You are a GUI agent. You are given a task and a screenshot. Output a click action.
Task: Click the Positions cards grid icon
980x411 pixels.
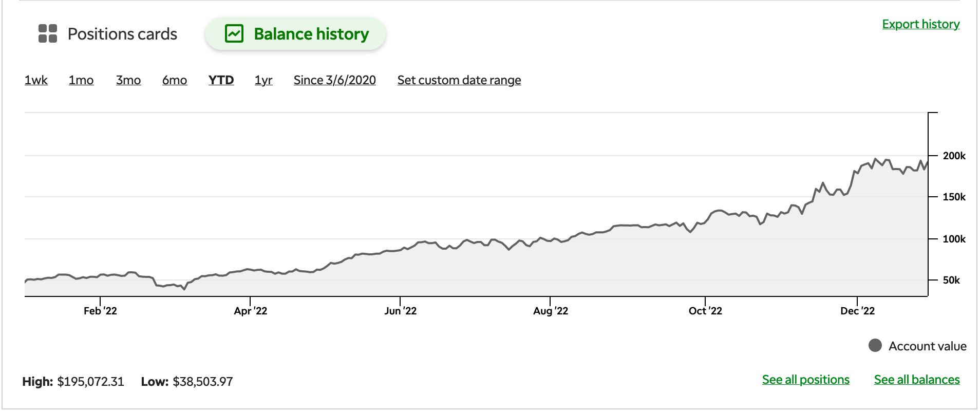(48, 34)
